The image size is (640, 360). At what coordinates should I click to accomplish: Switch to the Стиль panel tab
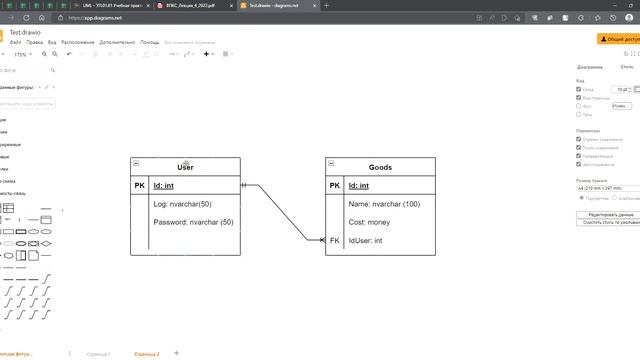pyautogui.click(x=627, y=67)
